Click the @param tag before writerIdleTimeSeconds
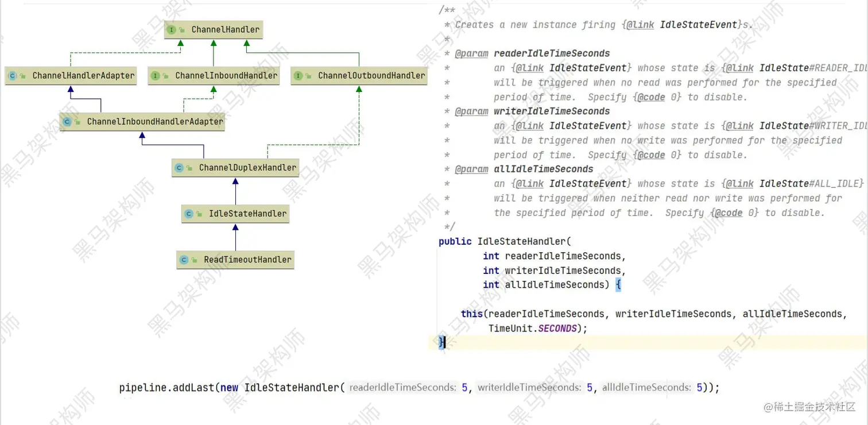The height and width of the screenshot is (425, 868). [x=471, y=111]
